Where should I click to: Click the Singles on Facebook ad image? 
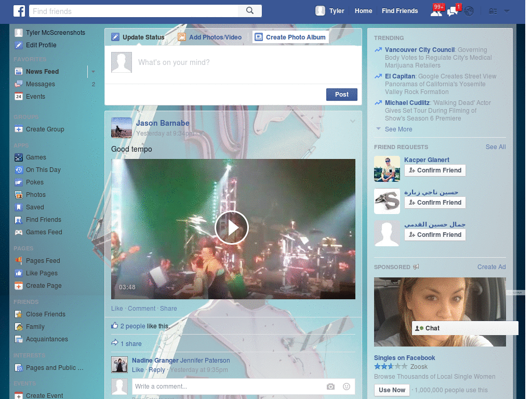(x=440, y=312)
